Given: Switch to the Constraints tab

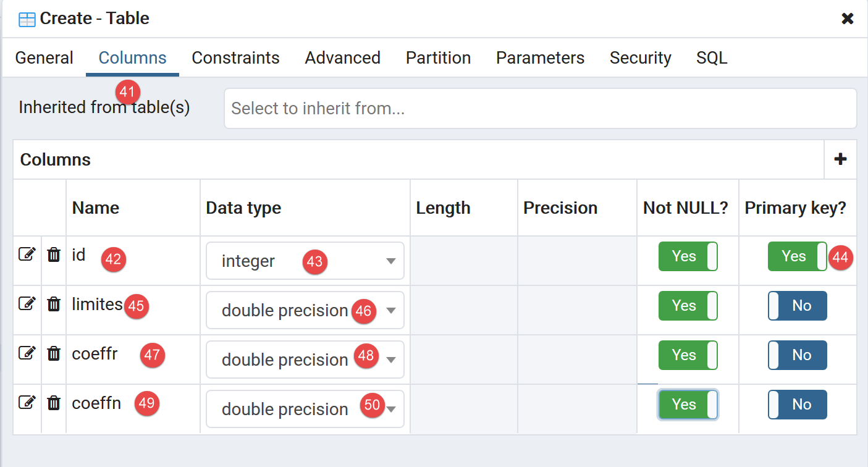Looking at the screenshot, I should coord(235,58).
